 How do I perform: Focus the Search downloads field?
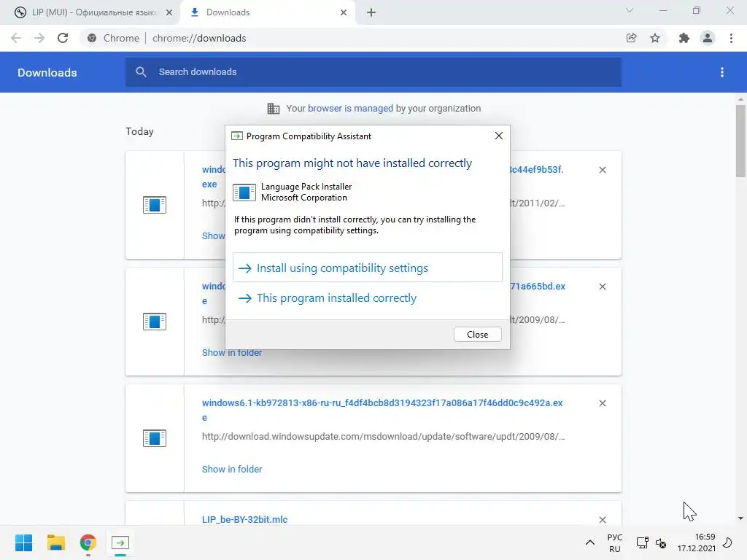point(373,72)
